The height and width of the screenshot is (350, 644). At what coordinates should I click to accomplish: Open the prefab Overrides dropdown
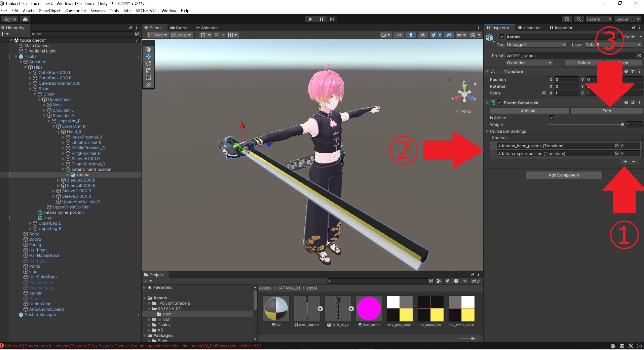(x=529, y=63)
